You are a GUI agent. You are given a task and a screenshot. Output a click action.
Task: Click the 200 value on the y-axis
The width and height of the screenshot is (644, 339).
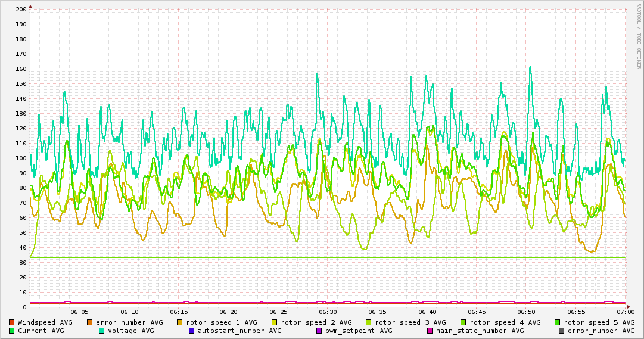coord(21,10)
